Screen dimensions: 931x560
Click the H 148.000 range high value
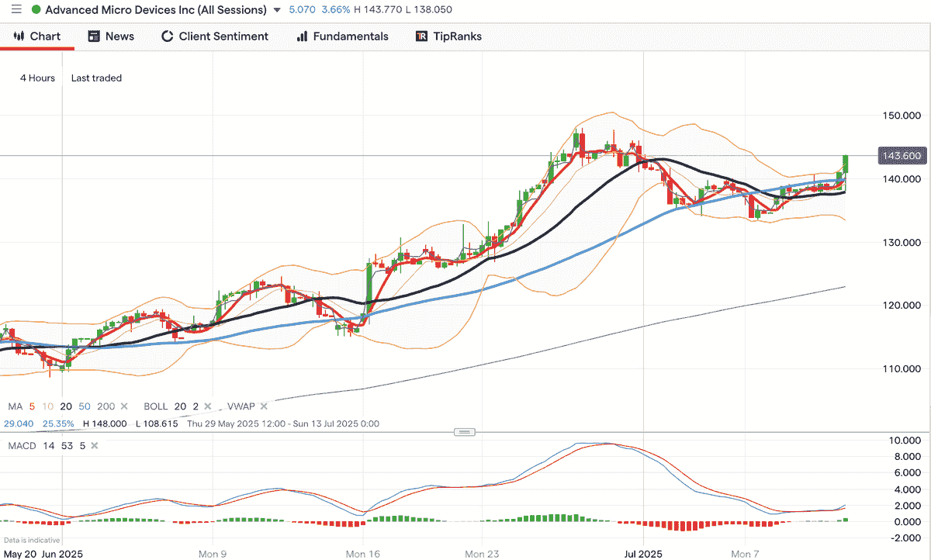point(105,424)
